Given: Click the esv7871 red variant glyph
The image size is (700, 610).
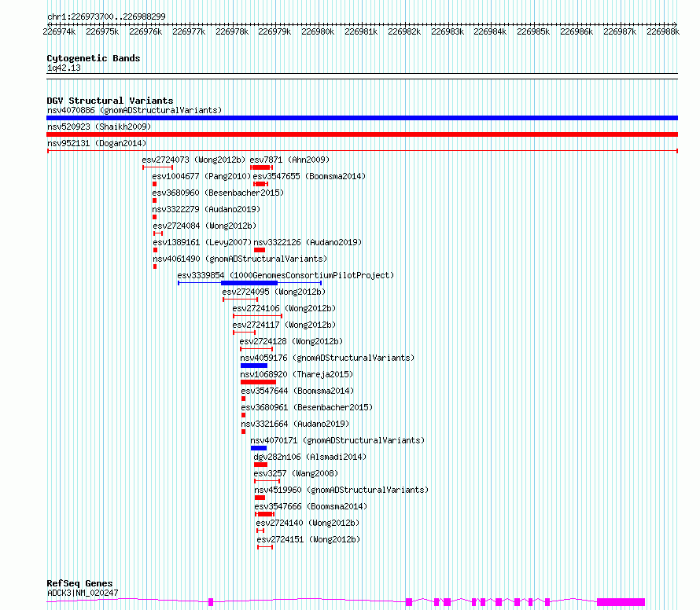Looking at the screenshot, I should (x=261, y=167).
